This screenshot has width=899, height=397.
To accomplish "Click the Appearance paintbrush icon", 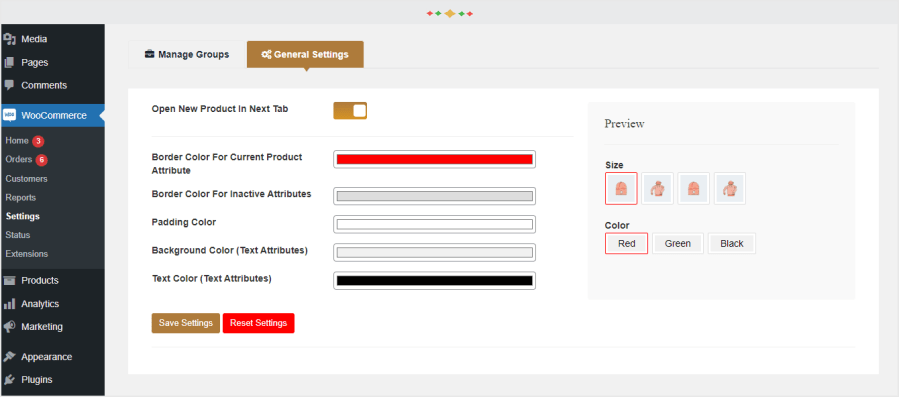I will coord(9,356).
